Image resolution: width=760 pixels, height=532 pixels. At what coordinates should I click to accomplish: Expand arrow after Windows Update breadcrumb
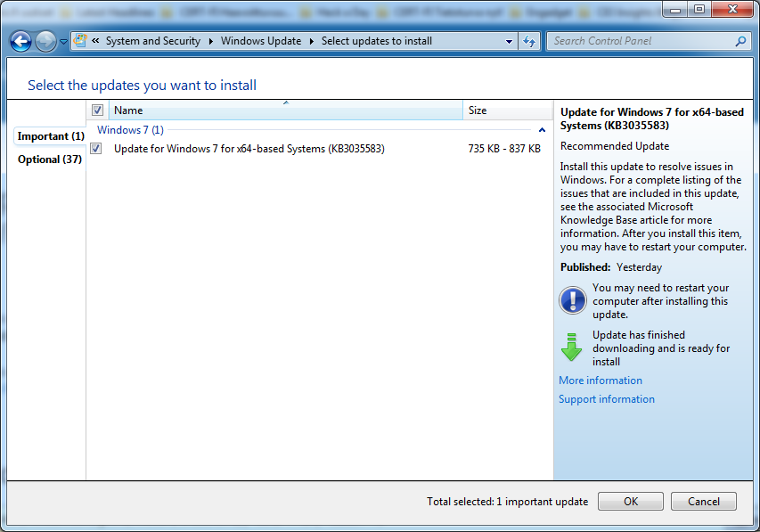(311, 42)
